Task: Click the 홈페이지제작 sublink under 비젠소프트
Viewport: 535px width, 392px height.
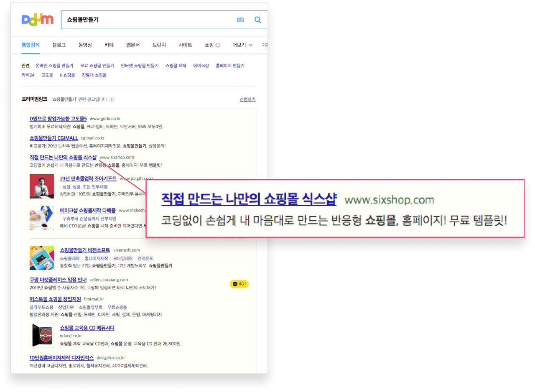Action: pyautogui.click(x=96, y=258)
